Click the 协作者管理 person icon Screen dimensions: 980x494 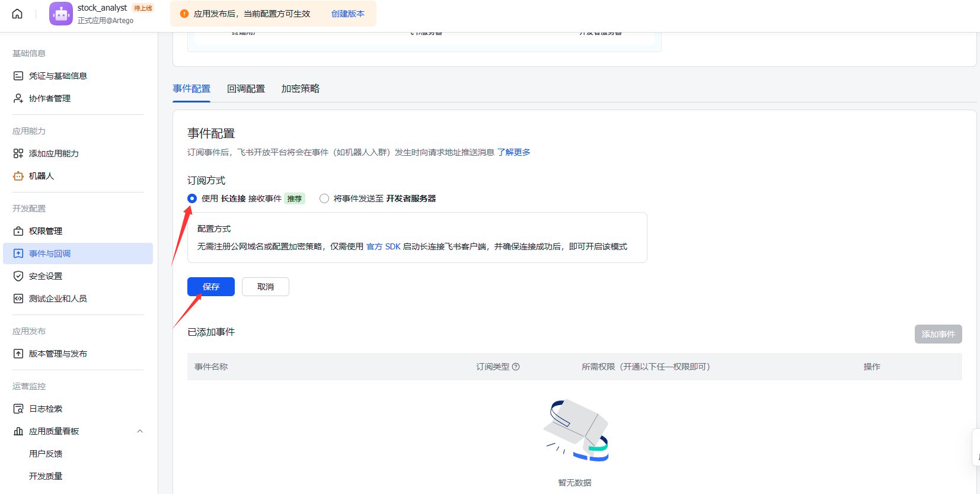[18, 98]
